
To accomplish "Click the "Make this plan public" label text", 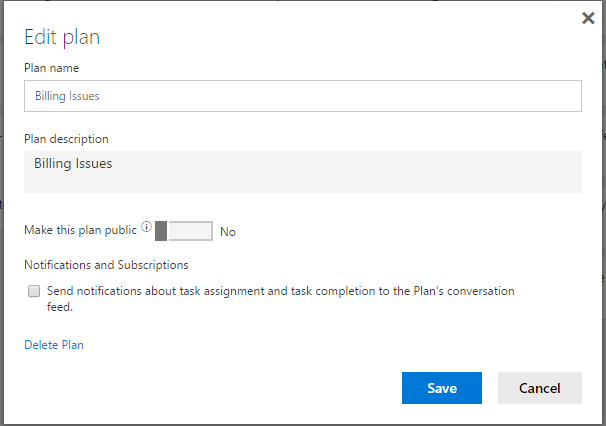I will pos(80,230).
